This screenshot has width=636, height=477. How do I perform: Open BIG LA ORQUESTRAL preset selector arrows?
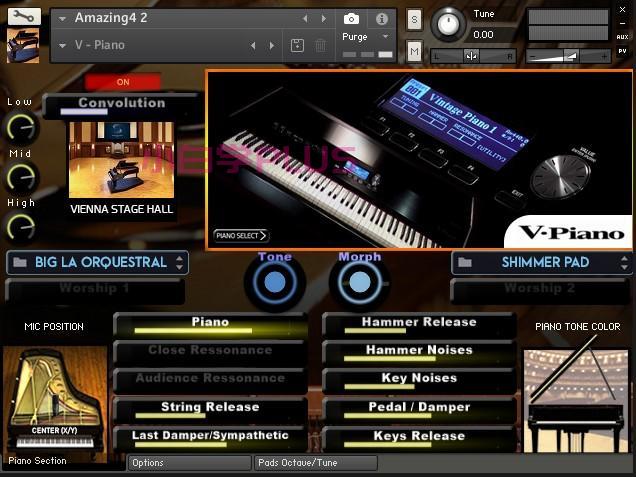point(179,263)
